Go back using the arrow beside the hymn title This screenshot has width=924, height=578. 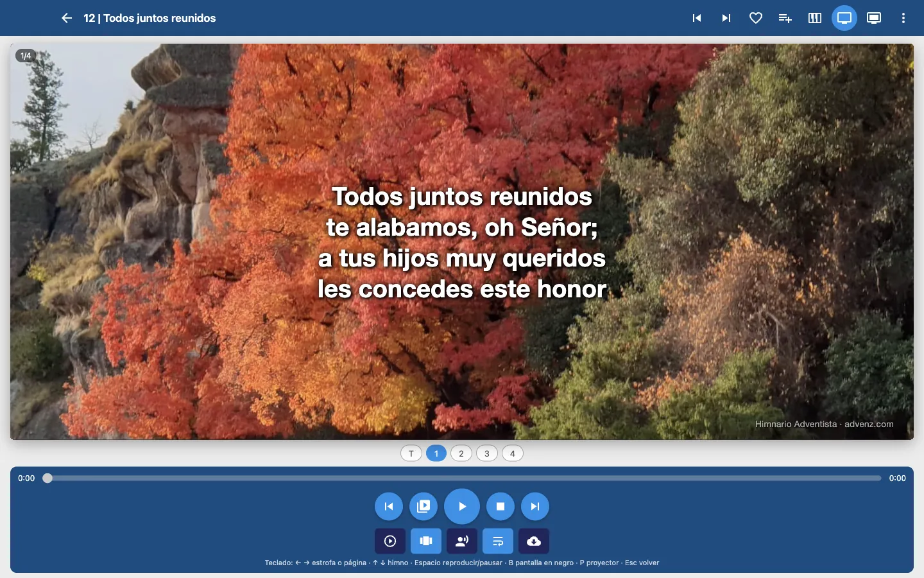67,18
